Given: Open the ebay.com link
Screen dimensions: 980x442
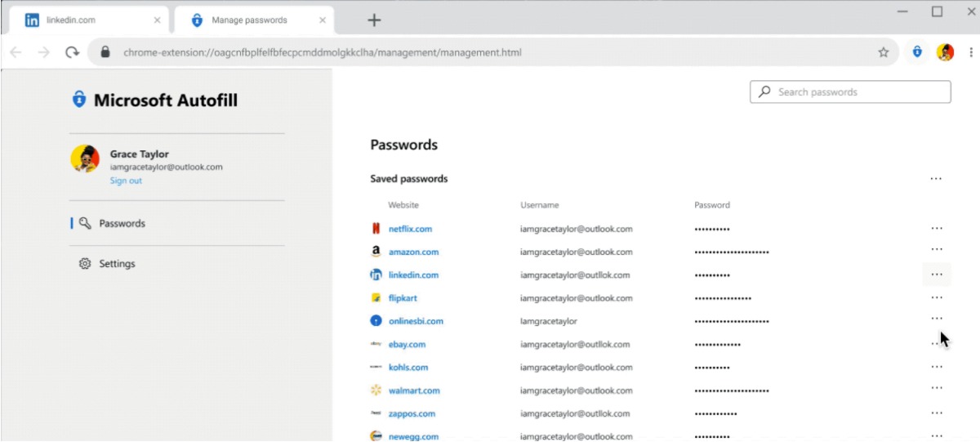Looking at the screenshot, I should (x=407, y=344).
